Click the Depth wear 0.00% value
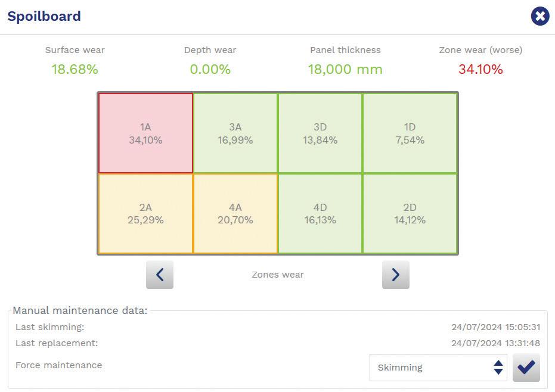Screen dimensions: 555x392 210,69
